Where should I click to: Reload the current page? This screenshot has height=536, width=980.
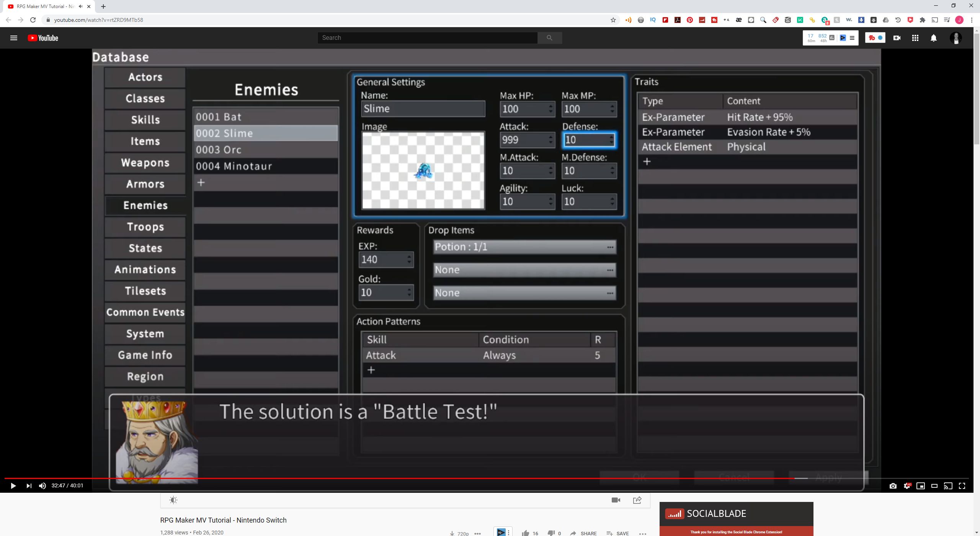(x=33, y=20)
